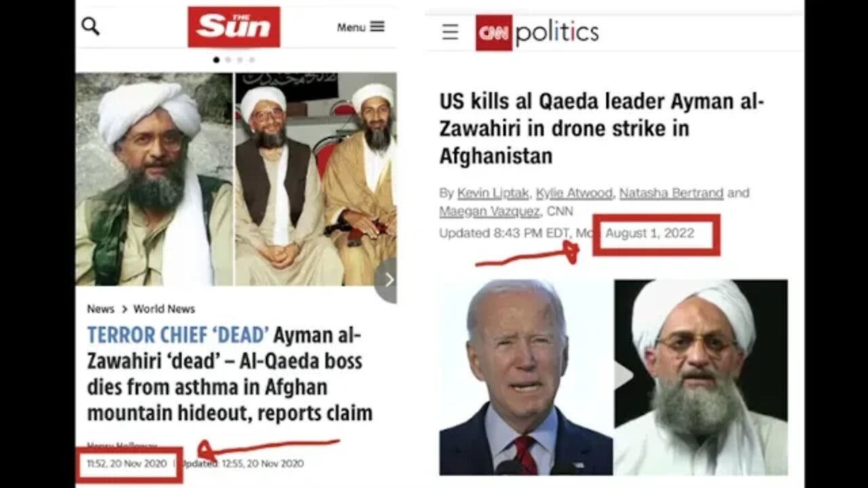Image resolution: width=868 pixels, height=488 pixels.
Task: Open author Natasha Bertrand link
Action: 671,193
